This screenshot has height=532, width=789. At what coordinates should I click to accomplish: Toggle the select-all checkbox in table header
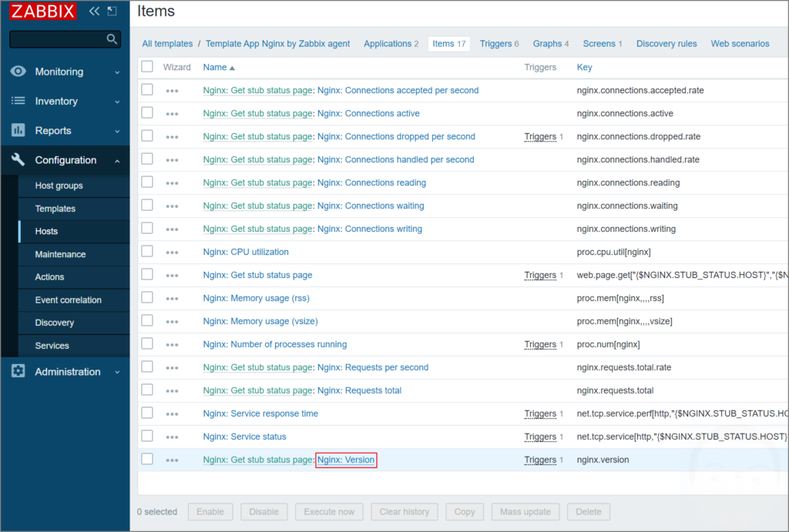[147, 66]
